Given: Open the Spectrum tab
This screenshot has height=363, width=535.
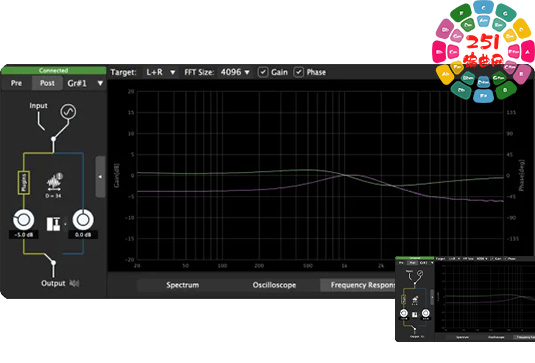Looking at the screenshot, I should pos(183,285).
